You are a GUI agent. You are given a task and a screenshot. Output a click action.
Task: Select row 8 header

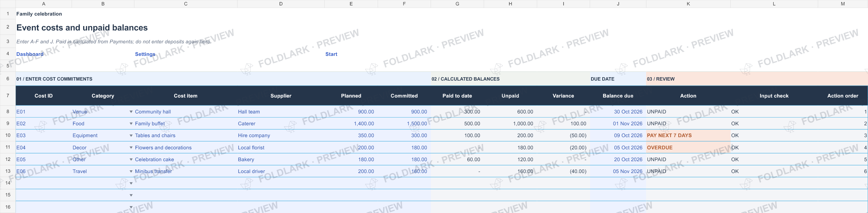8,111
